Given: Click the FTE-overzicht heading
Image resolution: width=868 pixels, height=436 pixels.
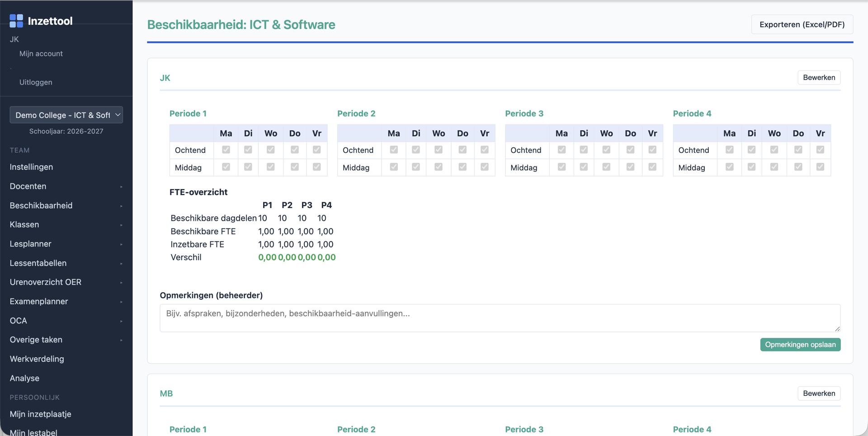Looking at the screenshot, I should 198,192.
